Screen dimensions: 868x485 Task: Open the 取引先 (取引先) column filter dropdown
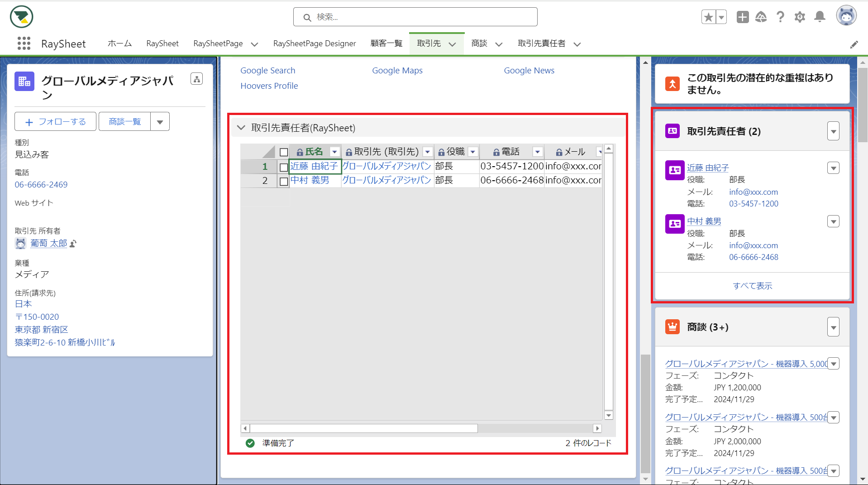428,152
